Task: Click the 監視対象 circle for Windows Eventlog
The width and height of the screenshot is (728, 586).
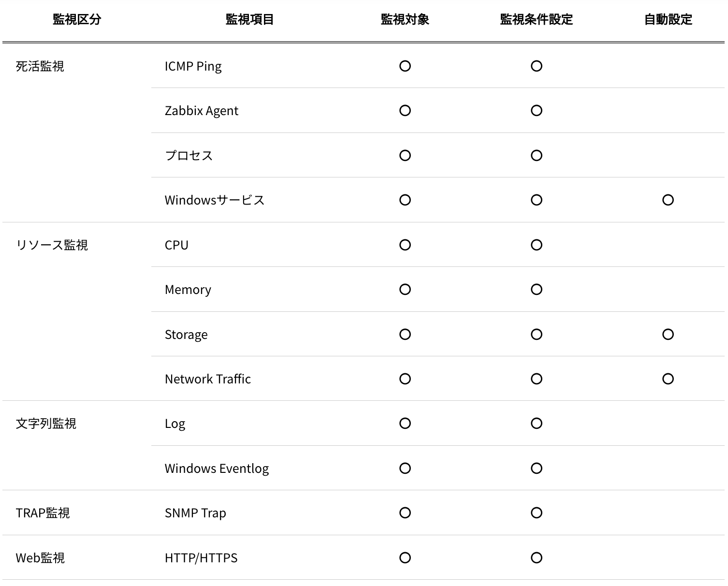Action: pos(405,469)
